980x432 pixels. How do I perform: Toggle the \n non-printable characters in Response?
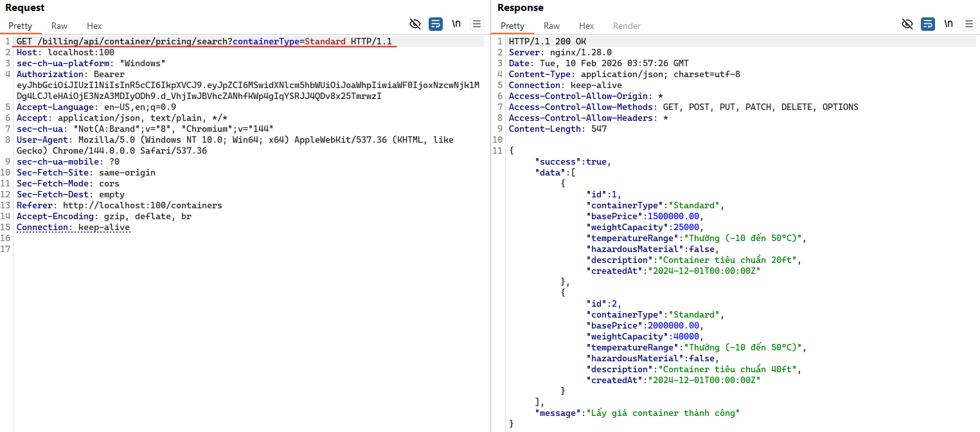coord(949,24)
